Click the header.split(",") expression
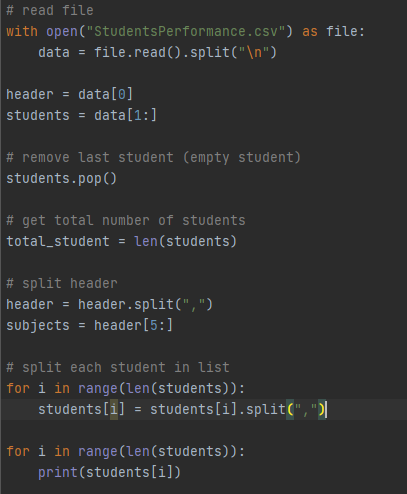This screenshot has height=494, width=407. [x=145, y=305]
